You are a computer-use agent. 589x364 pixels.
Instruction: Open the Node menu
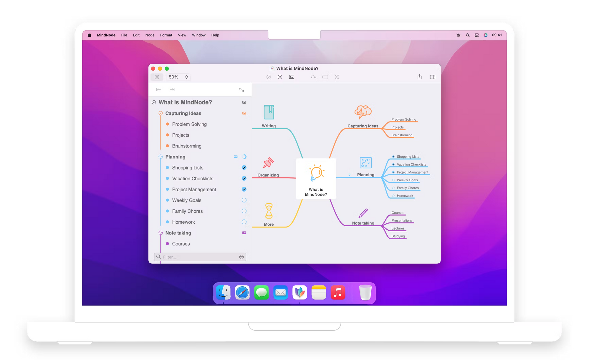pyautogui.click(x=150, y=35)
